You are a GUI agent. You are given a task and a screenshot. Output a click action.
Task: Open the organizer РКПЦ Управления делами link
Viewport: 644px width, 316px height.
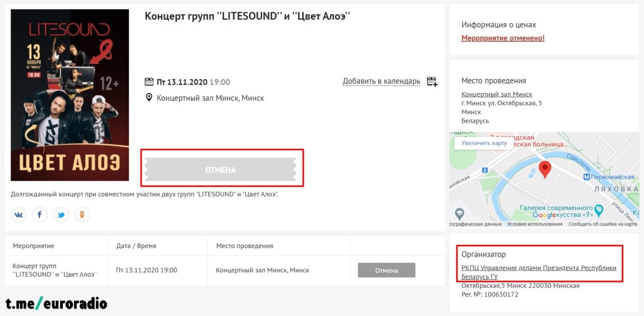click(539, 272)
